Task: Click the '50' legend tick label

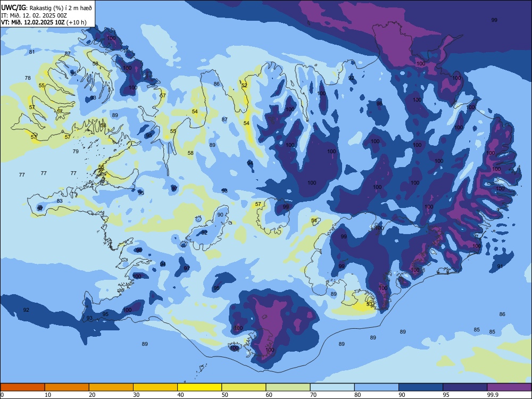Action: click(x=225, y=395)
